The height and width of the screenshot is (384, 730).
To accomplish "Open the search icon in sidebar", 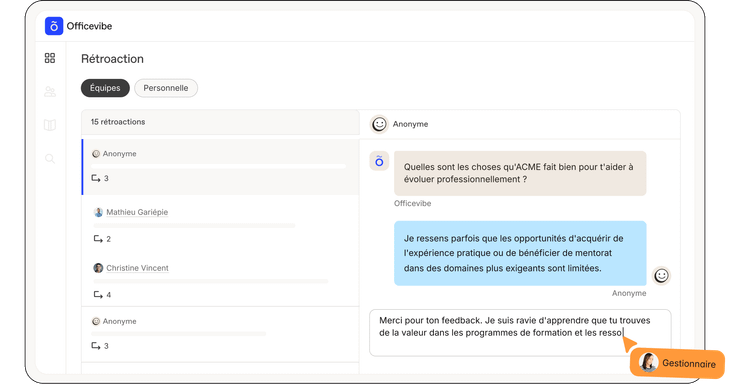I will 50,159.
